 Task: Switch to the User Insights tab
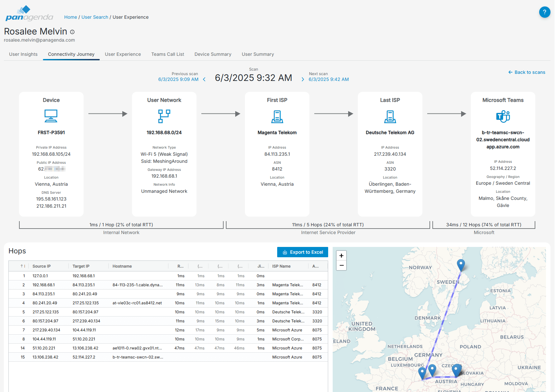coord(23,54)
